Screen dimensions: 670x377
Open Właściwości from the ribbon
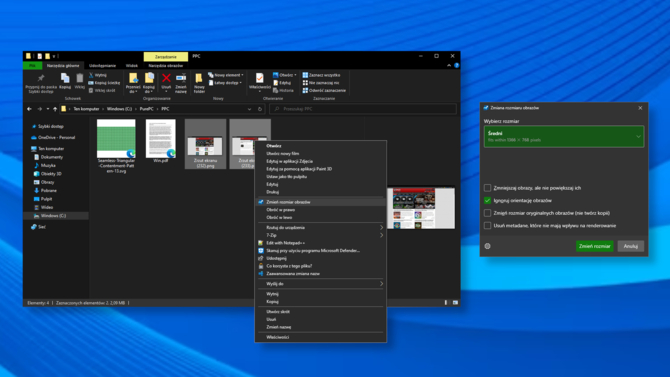coord(259,82)
